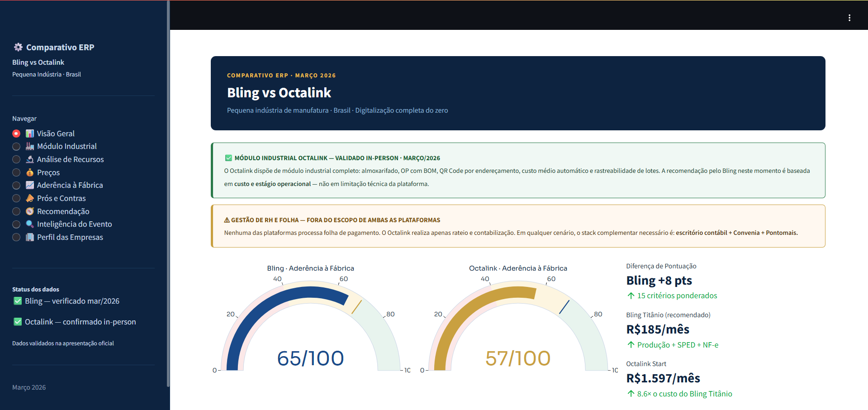The image size is (868, 410).
Task: Click the Bling +8 pts metric
Action: [x=659, y=281]
